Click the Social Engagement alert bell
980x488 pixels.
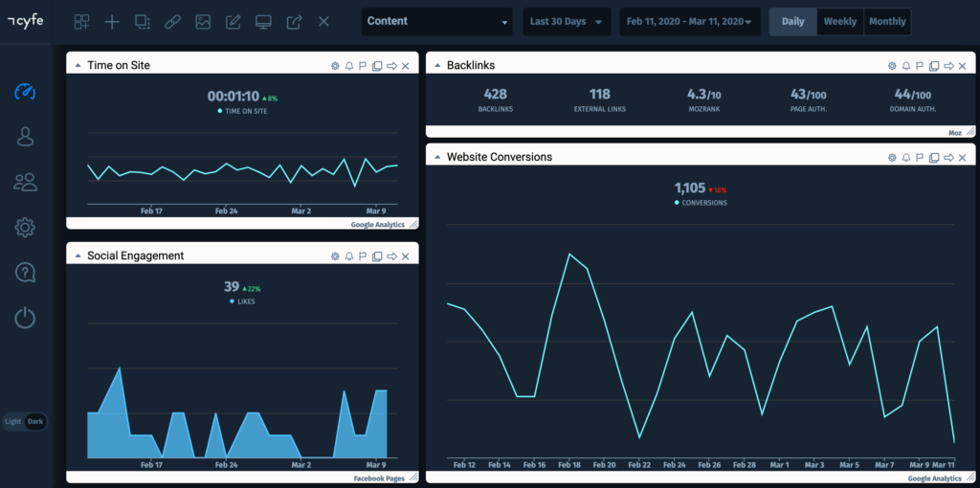point(349,256)
